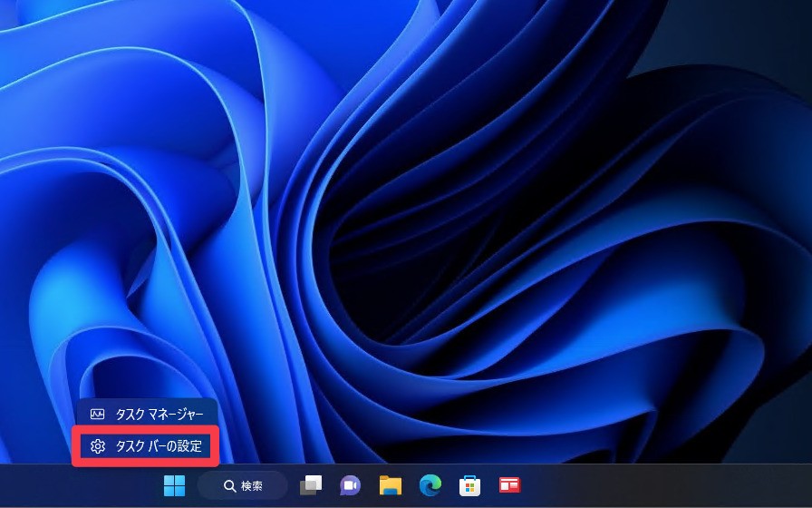The image size is (812, 508).
Task: Launch Microsoft Edge browser
Action: (x=430, y=485)
